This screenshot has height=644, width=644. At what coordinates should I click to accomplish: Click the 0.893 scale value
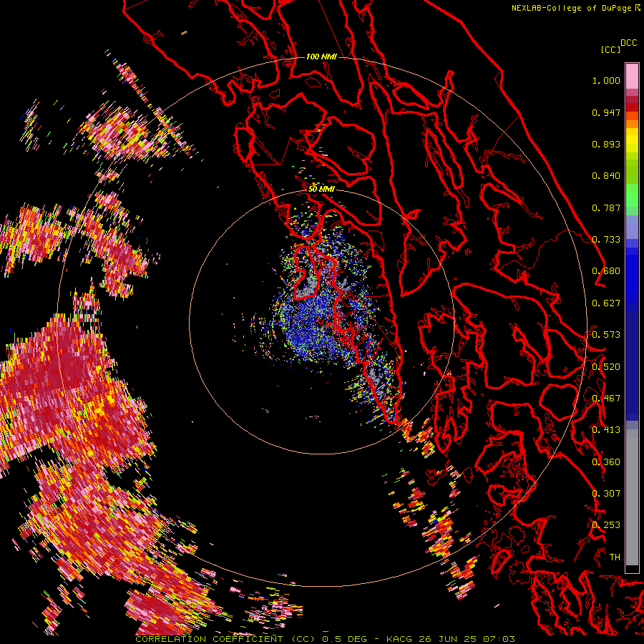pos(606,145)
